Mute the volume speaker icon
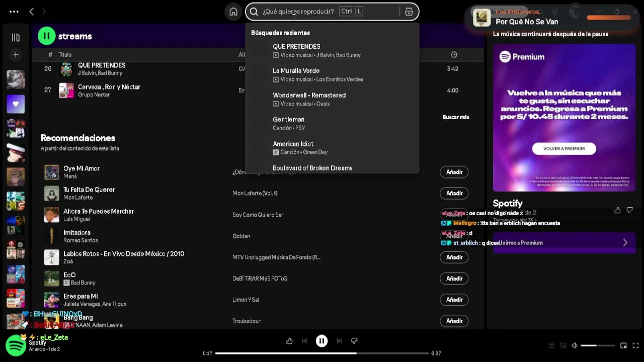The height and width of the screenshot is (362, 644). pos(575,345)
